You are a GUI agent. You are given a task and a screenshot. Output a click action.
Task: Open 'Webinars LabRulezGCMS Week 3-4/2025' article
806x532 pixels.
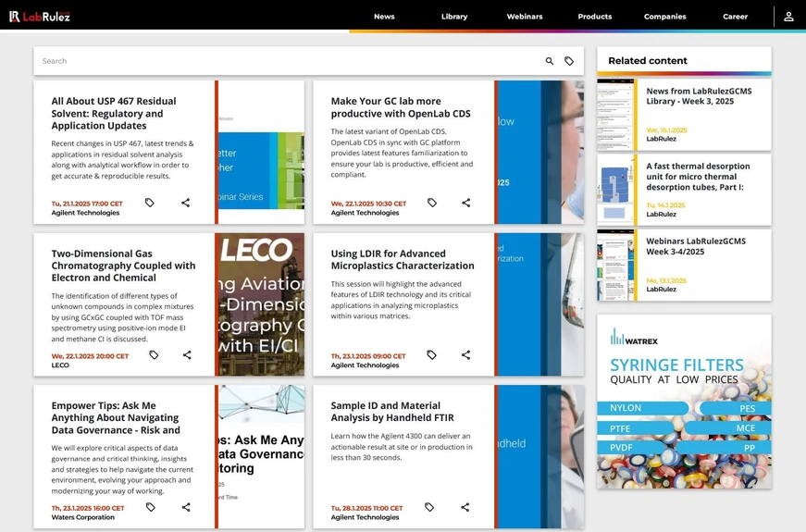pyautogui.click(x=696, y=246)
